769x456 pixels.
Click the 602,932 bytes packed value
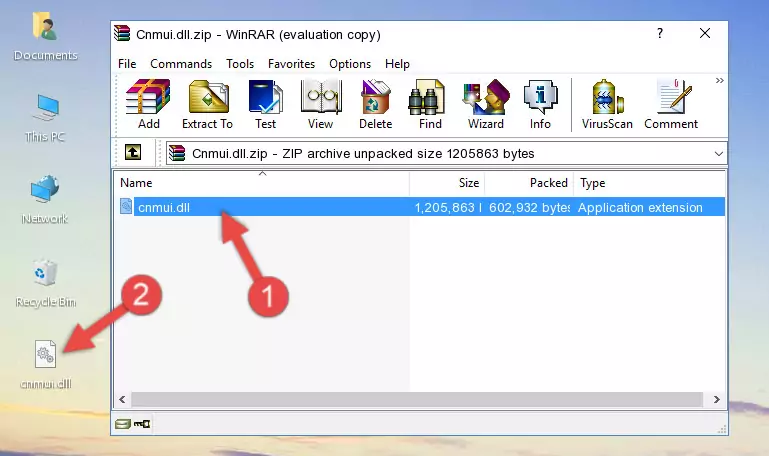(x=529, y=208)
